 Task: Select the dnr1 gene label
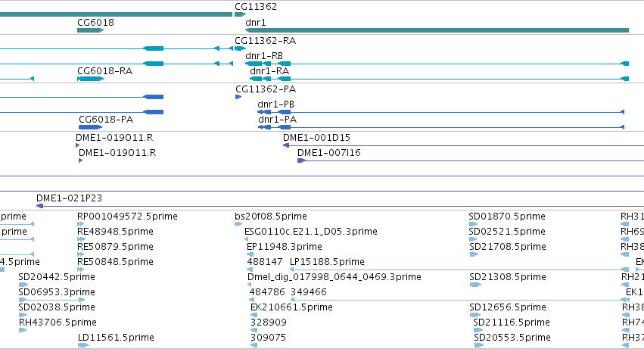tap(256, 22)
